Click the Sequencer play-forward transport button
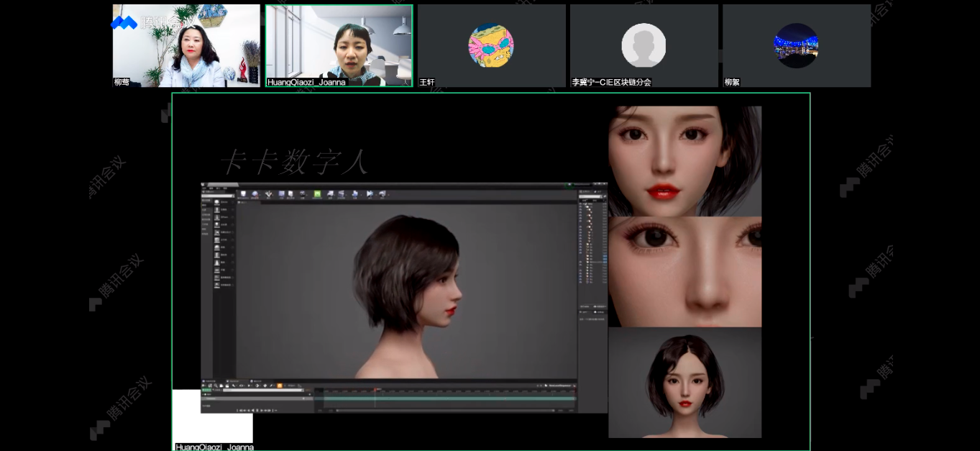Viewport: 980px width, 451px height. [257, 410]
